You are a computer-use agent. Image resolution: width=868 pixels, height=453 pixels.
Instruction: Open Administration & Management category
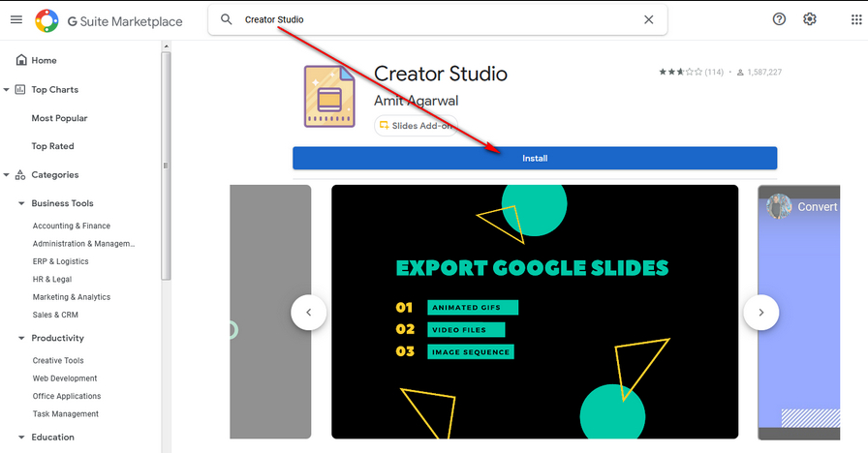[x=83, y=243]
